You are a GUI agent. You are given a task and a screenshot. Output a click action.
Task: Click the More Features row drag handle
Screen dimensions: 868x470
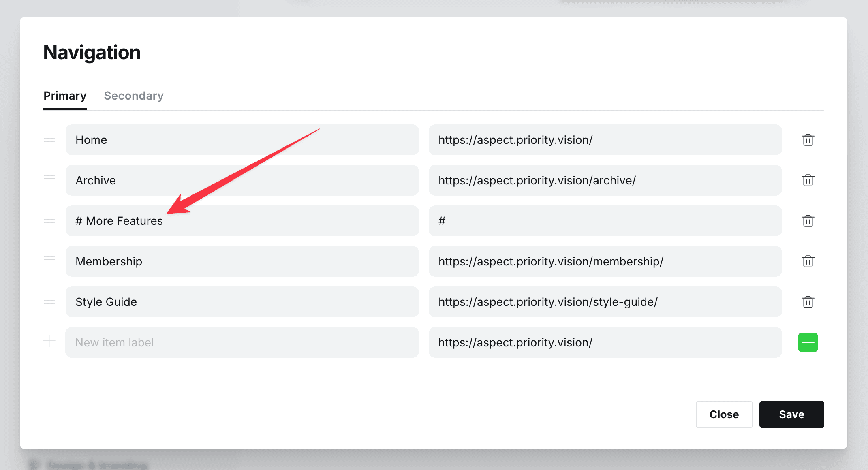click(x=49, y=220)
